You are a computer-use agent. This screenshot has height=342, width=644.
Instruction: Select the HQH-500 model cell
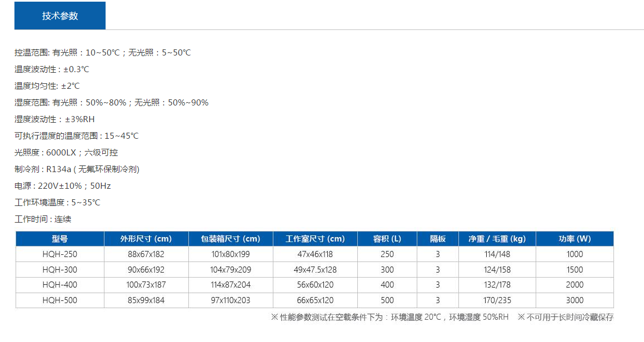(60, 300)
